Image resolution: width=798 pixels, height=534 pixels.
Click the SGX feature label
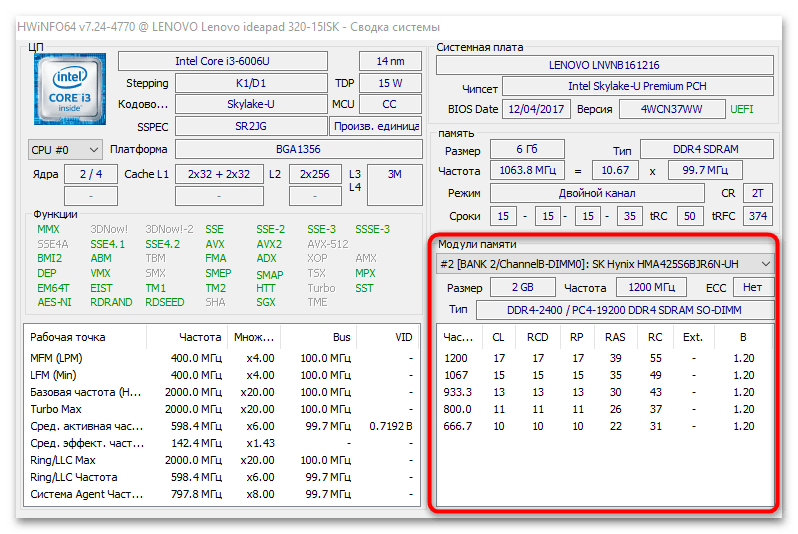(266, 302)
